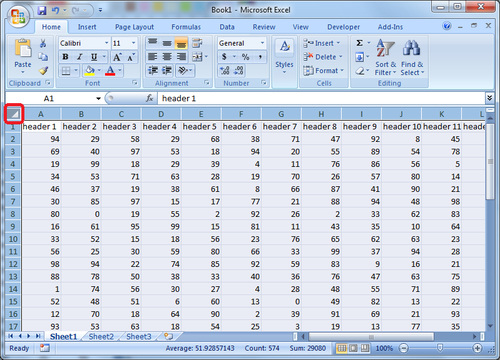Screen dimensions: 500x360
Task: Copy the selected cells
Action: pos(43,57)
